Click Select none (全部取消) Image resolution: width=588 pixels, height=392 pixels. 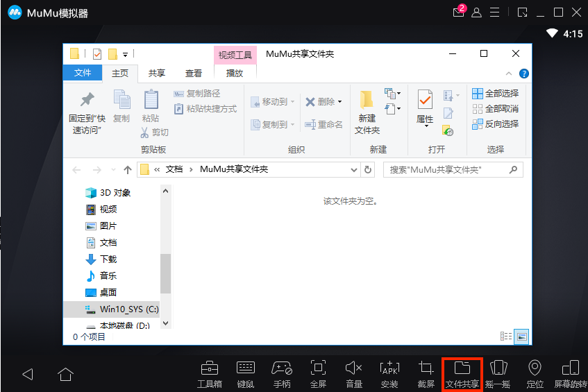click(x=496, y=109)
